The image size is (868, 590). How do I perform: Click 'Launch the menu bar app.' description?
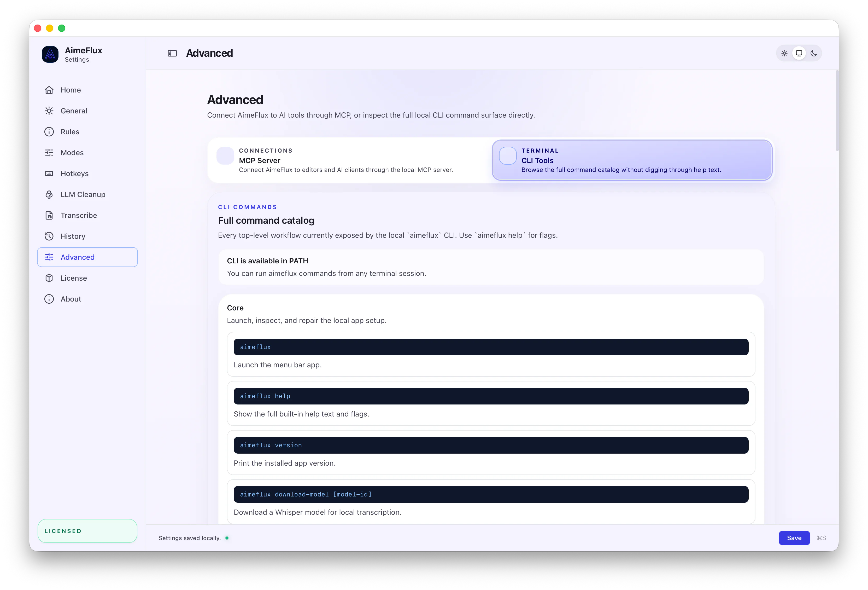pos(278,365)
